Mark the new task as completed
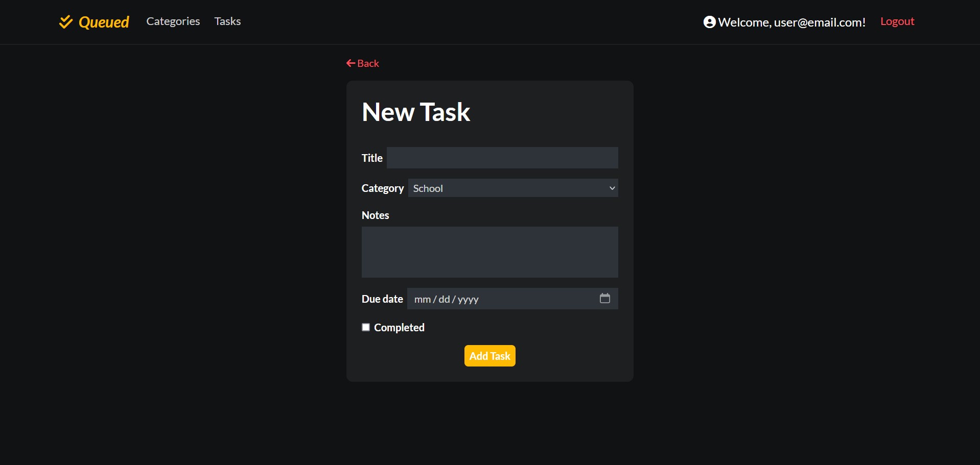This screenshot has height=465, width=980. [x=366, y=327]
